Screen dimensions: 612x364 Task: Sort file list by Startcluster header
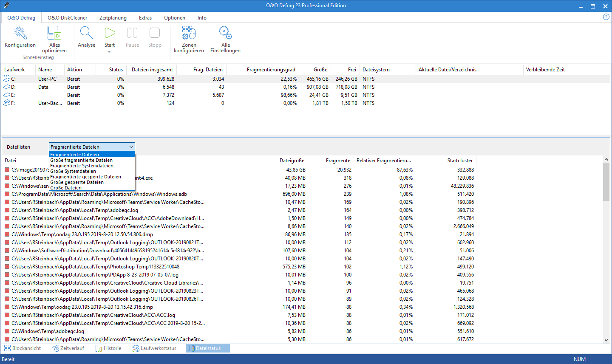[x=446, y=161]
